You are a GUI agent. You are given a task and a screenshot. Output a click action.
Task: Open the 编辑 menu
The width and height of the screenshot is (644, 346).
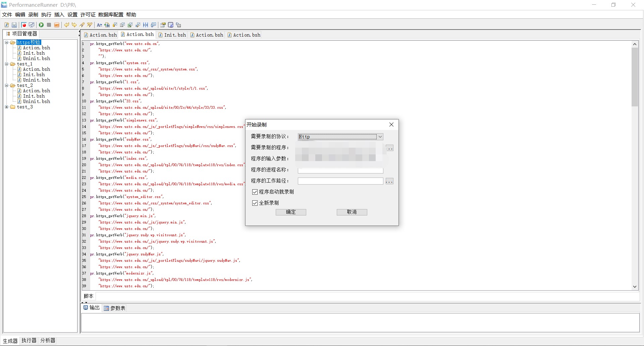[20, 15]
